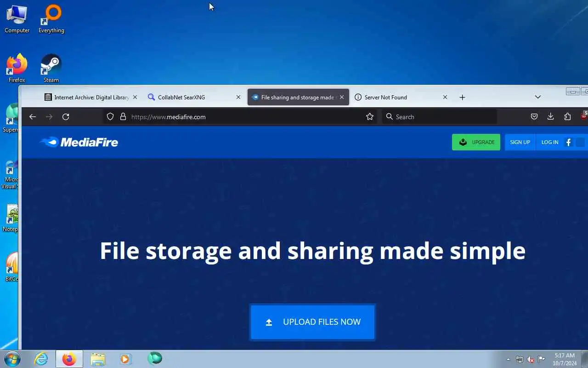
Task: Close the CollabNet SearXNG tab
Action: coord(238,97)
